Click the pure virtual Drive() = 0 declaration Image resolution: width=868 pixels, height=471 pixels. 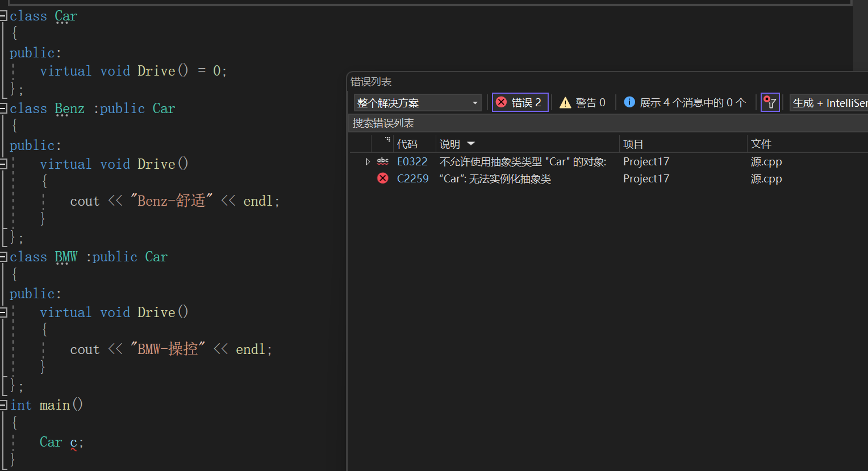point(133,71)
